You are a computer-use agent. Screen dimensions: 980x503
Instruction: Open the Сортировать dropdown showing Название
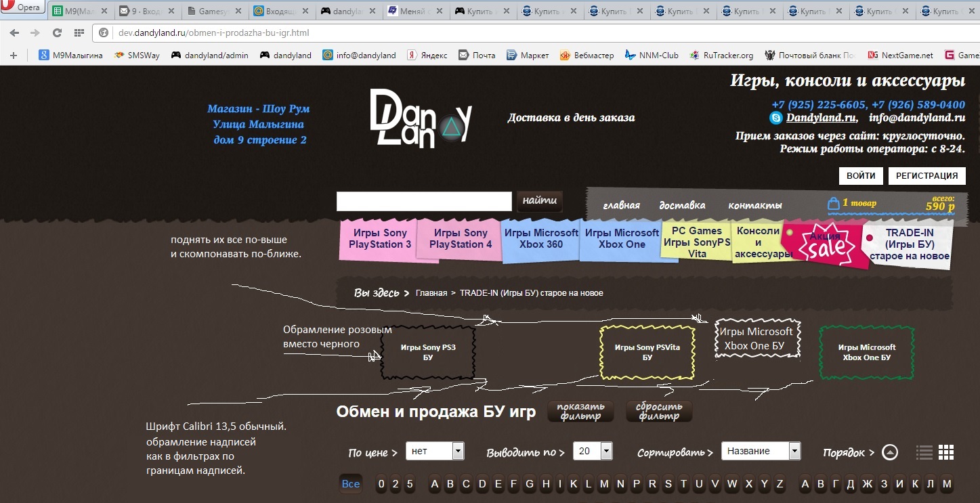[x=761, y=451]
